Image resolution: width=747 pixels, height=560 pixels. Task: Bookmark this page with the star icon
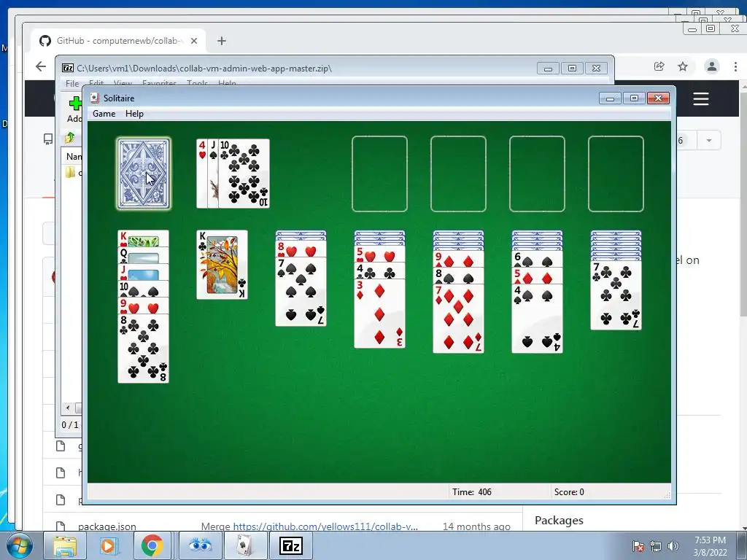(683, 66)
